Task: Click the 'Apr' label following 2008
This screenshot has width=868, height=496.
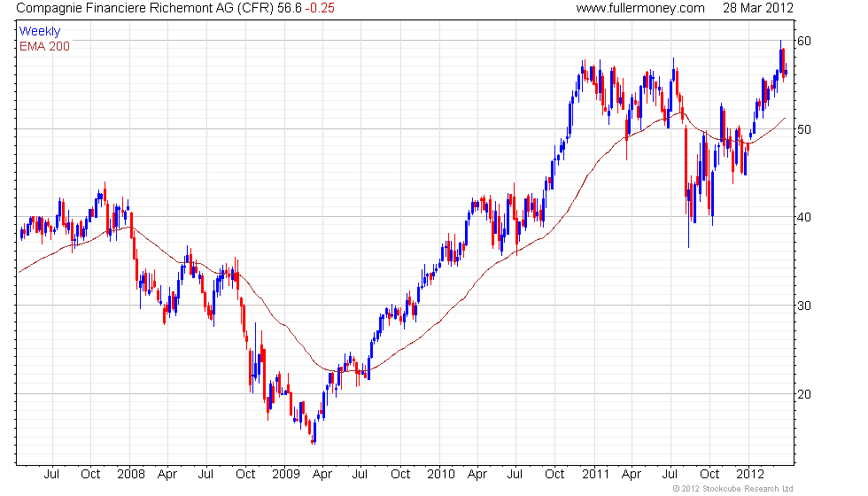Action: pos(167,475)
